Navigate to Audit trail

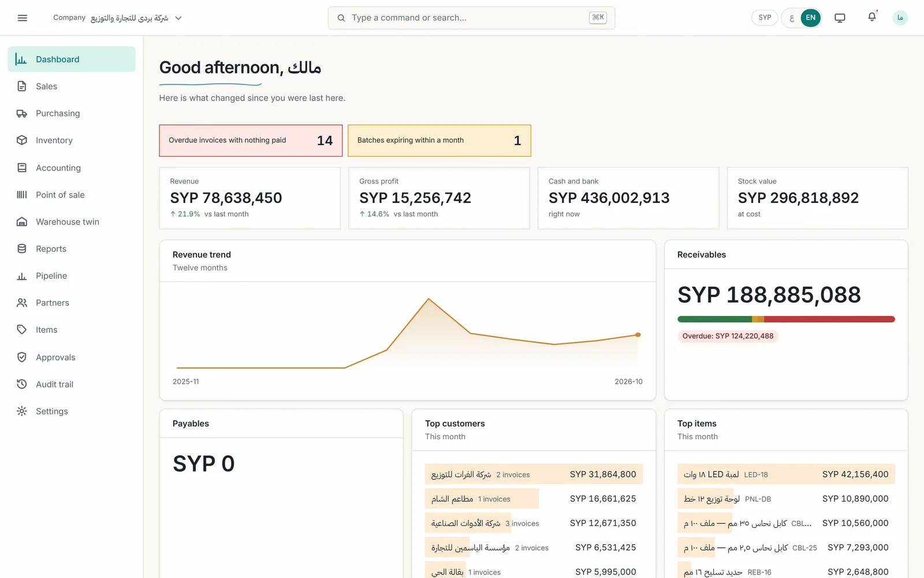(x=72, y=384)
